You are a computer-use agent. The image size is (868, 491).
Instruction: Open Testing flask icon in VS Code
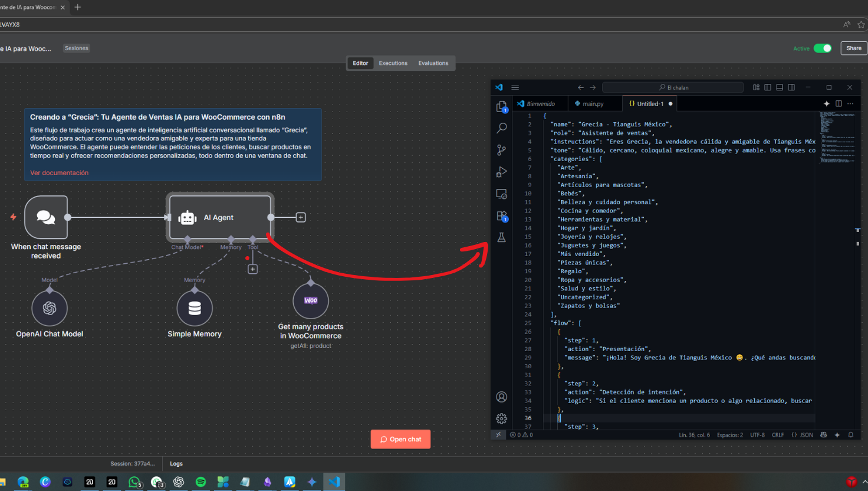click(501, 237)
